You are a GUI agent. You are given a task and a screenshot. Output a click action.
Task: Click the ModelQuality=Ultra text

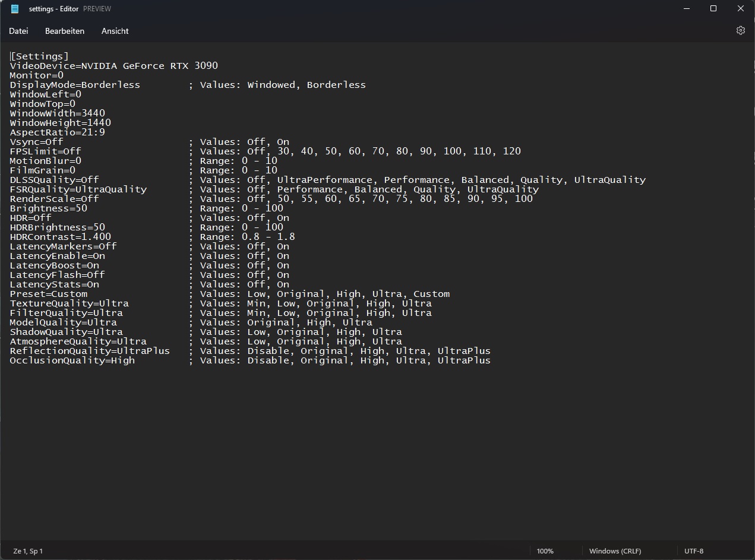(x=64, y=322)
